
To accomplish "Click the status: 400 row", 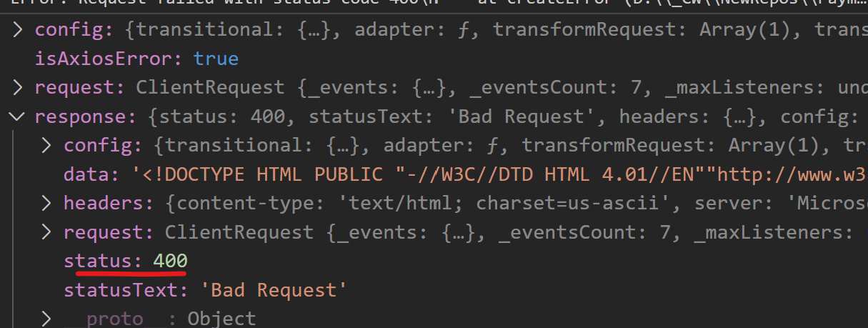I will pyautogui.click(x=434, y=262).
